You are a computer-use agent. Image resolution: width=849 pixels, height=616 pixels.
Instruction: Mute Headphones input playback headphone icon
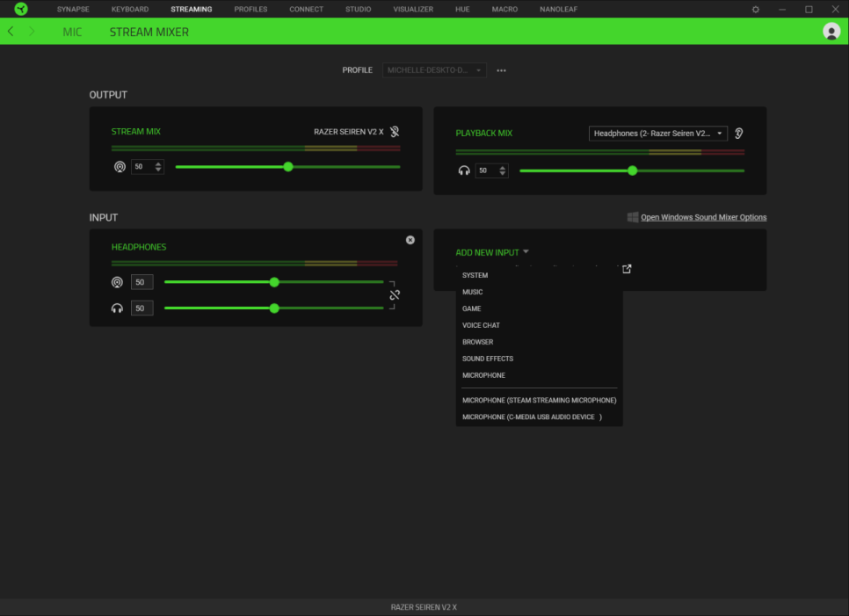(x=117, y=308)
